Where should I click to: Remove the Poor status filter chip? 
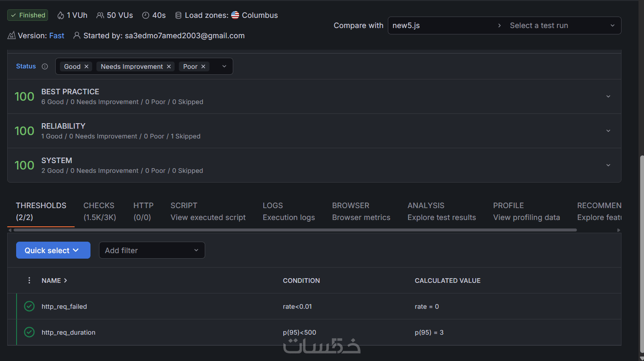pyautogui.click(x=203, y=67)
